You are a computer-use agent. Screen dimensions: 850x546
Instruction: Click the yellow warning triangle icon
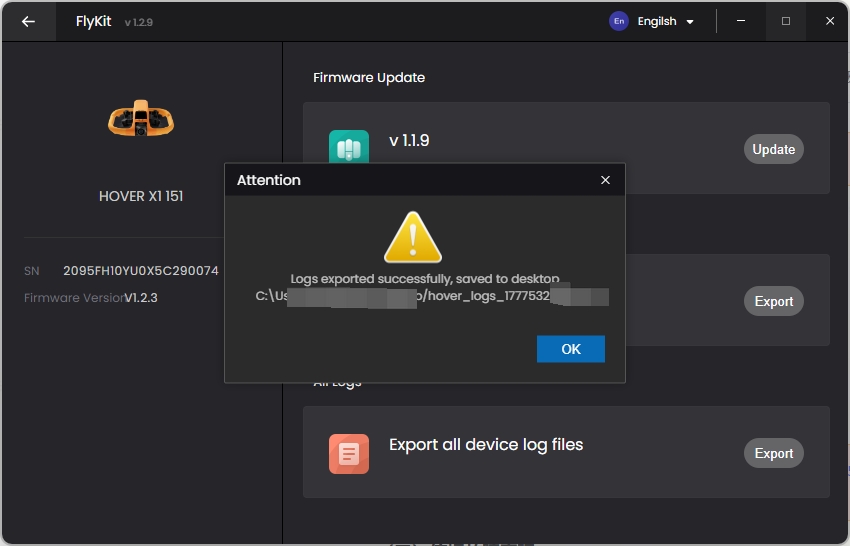[x=413, y=237]
